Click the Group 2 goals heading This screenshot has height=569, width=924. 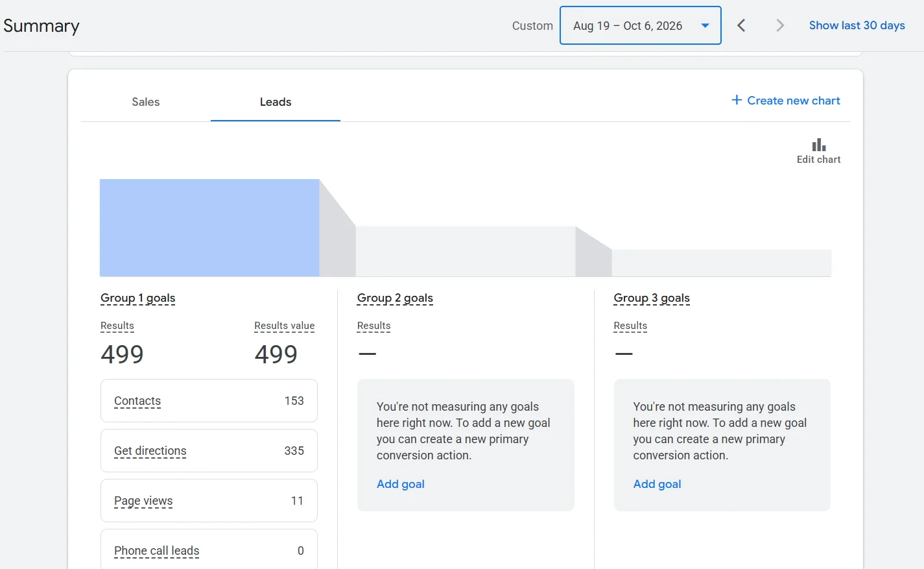point(395,298)
